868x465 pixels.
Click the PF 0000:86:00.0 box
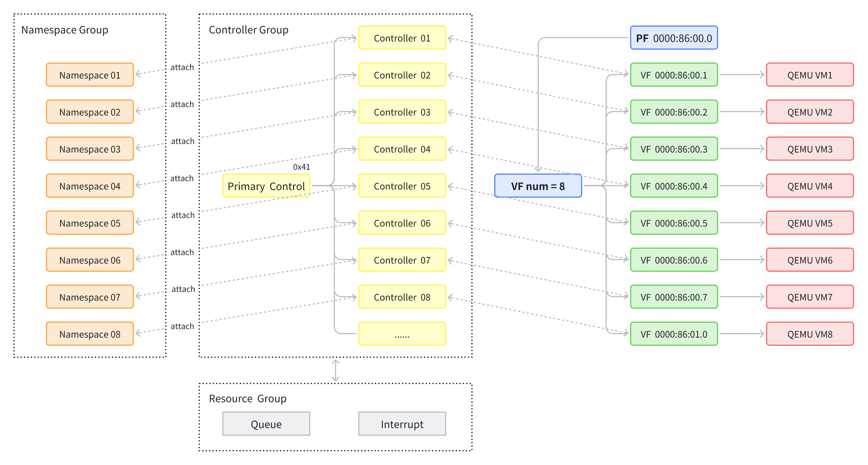pos(674,38)
